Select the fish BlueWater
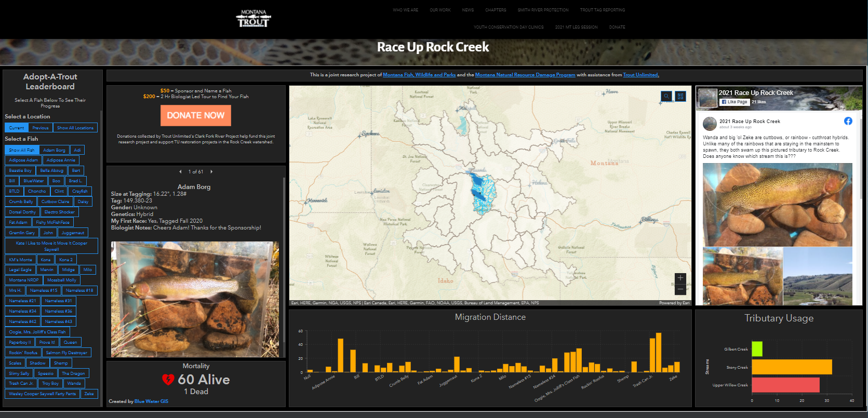Screen dimensions: 868x418 click(34, 181)
